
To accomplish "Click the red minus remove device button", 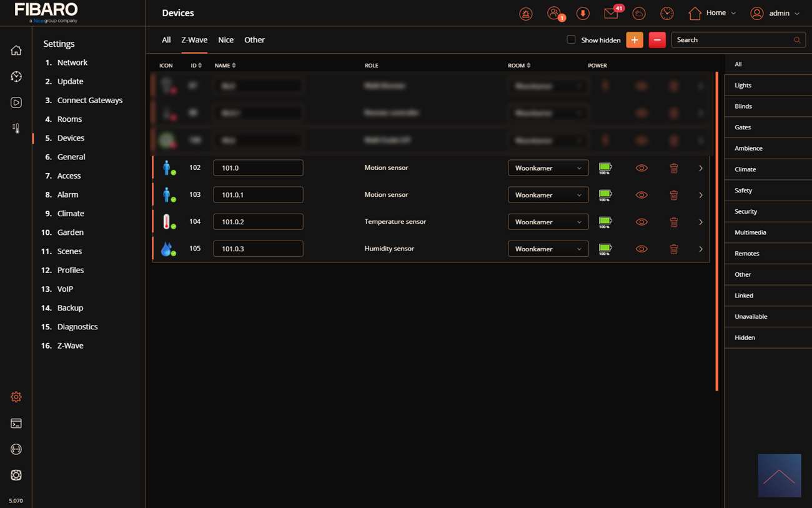I will coord(656,40).
